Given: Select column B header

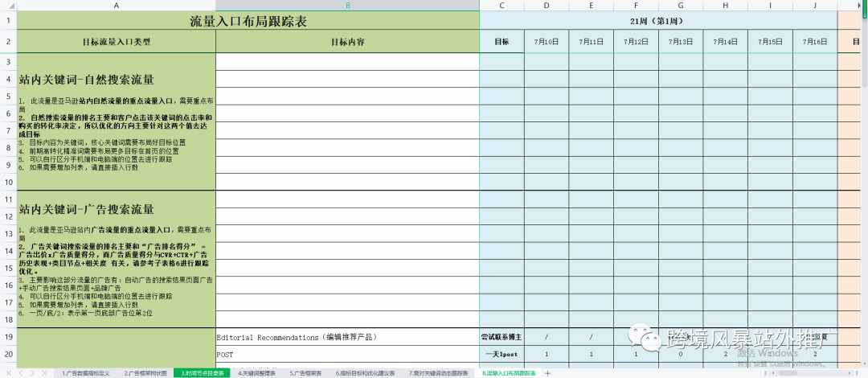Looking at the screenshot, I should [348, 6].
